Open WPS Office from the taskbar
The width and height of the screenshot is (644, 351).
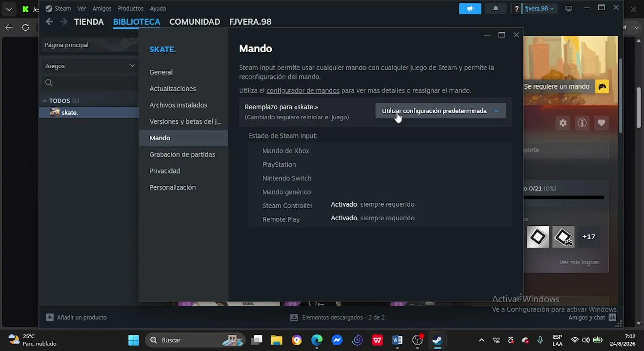(x=377, y=340)
